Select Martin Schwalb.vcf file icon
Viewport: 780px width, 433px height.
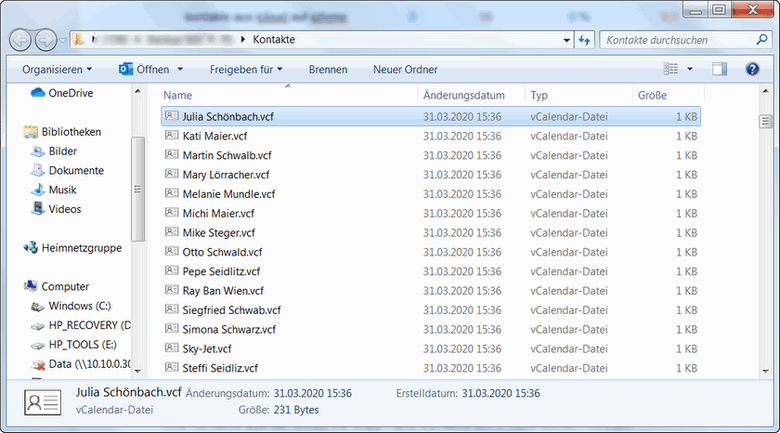(172, 155)
